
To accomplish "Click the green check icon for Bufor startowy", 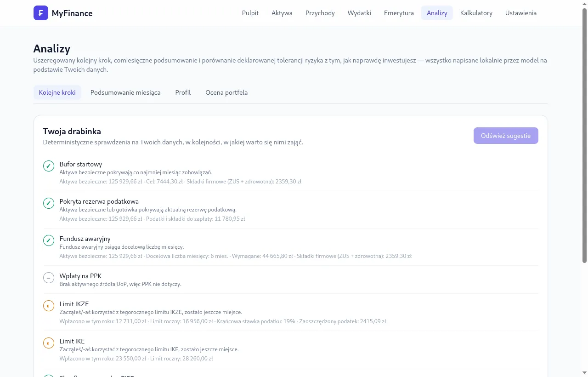I will click(x=49, y=166).
